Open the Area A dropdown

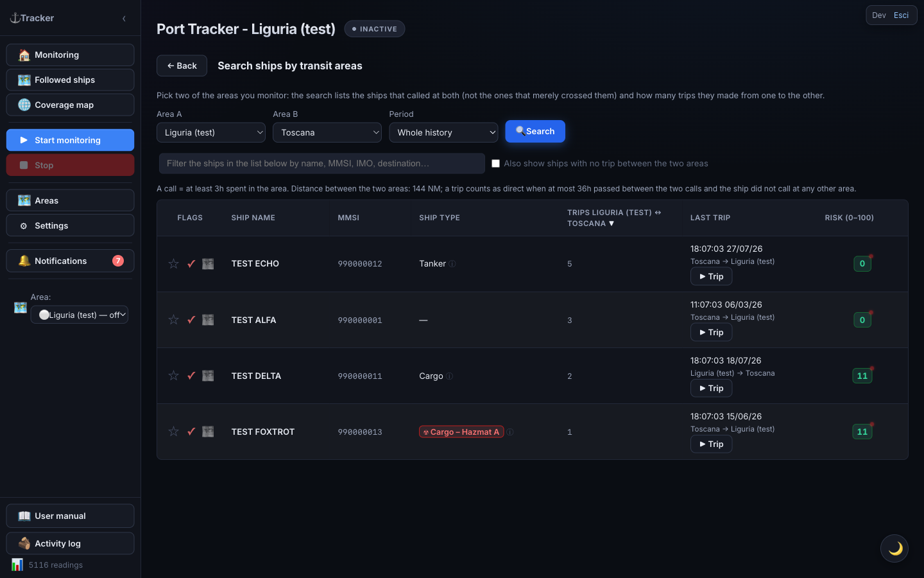[211, 132]
